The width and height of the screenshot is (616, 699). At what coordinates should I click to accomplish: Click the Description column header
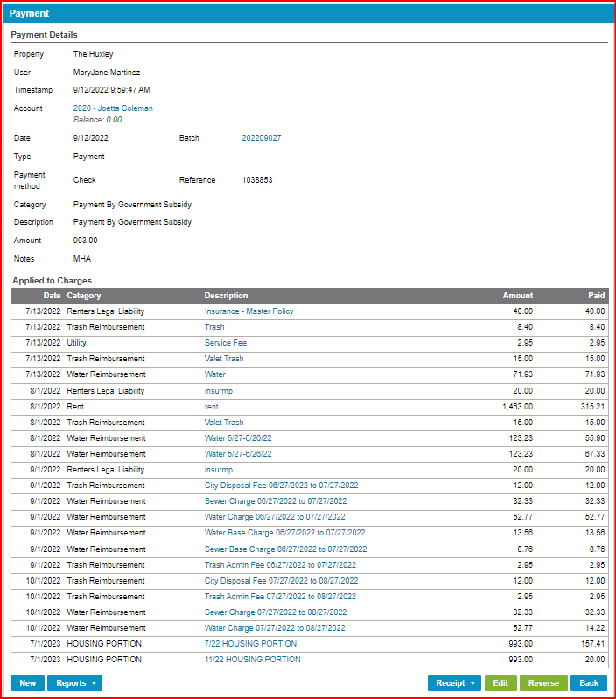(x=226, y=296)
